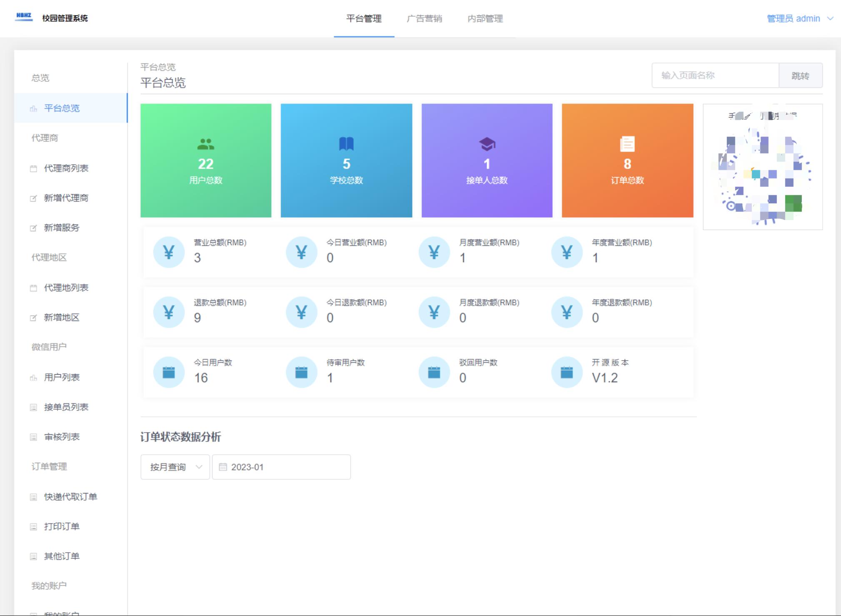The height and width of the screenshot is (616, 841).
Task: Switch to the 内部管理 tab
Action: click(x=486, y=18)
